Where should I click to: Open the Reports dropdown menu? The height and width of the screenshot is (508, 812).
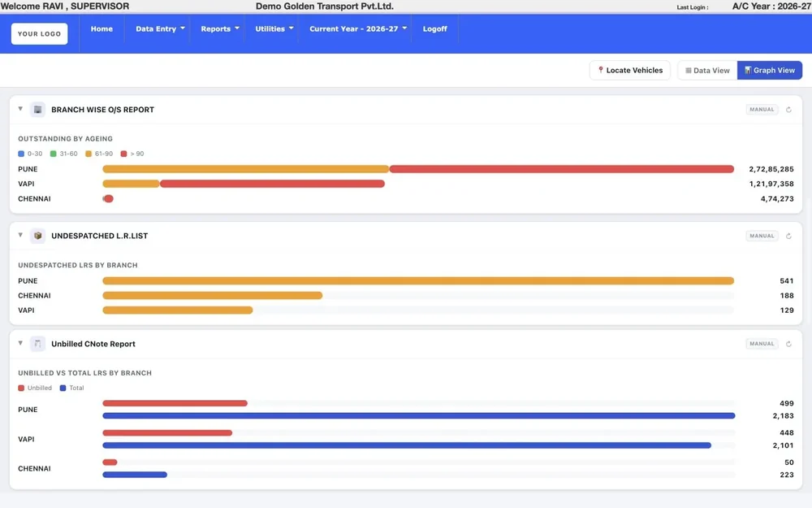coord(219,29)
